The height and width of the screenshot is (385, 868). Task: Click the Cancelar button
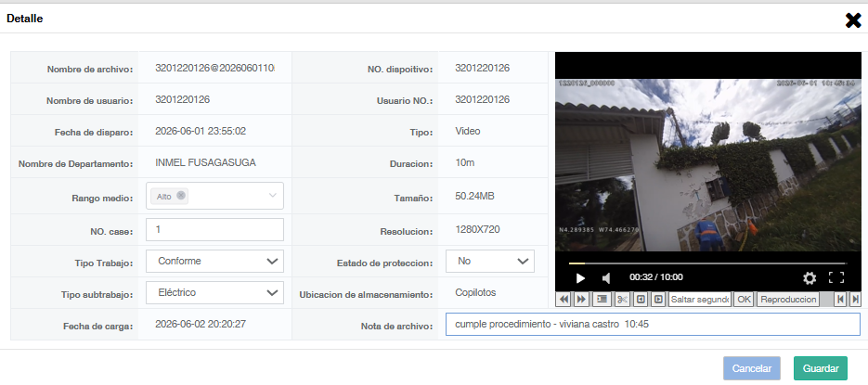[x=752, y=368]
